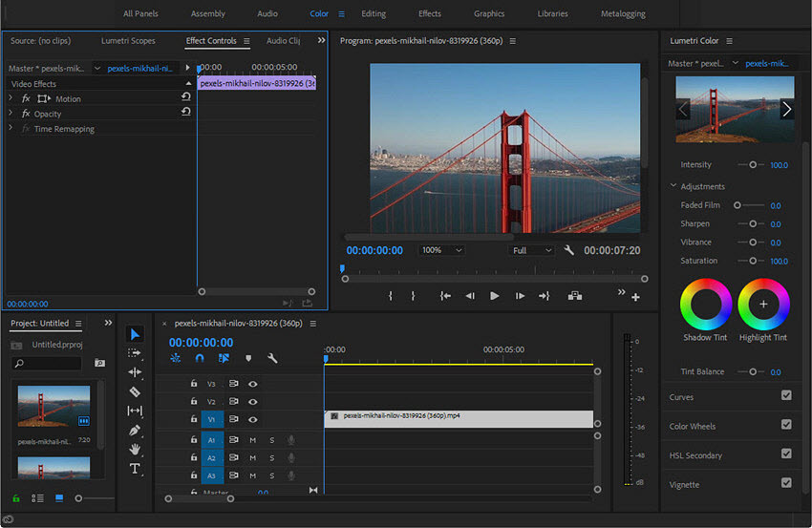This screenshot has height=528, width=812.
Task: Expand the Opacity effect properties
Action: (x=11, y=113)
